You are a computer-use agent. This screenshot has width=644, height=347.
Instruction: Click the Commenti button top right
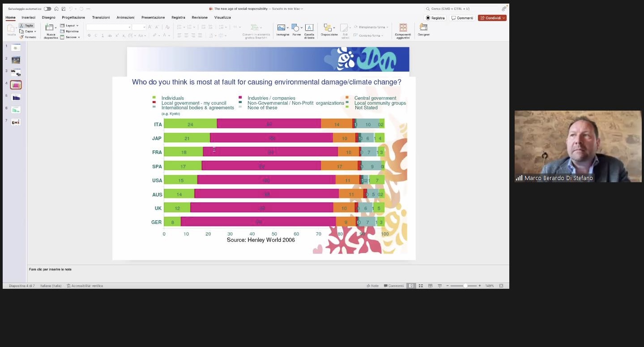coord(462,18)
